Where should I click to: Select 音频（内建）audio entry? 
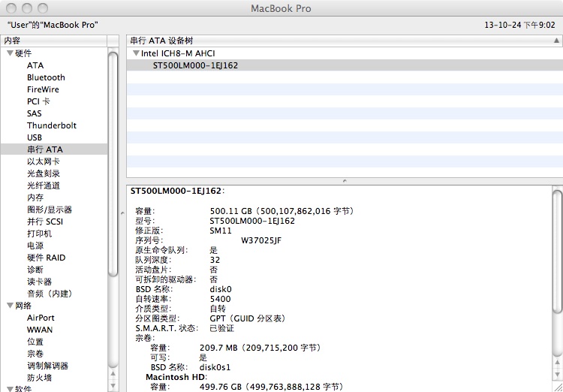click(x=50, y=294)
